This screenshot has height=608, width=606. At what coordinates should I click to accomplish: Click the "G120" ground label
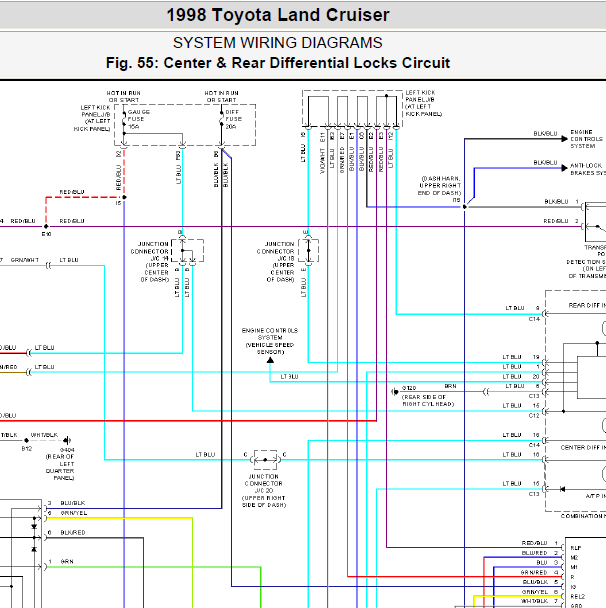coord(409,388)
